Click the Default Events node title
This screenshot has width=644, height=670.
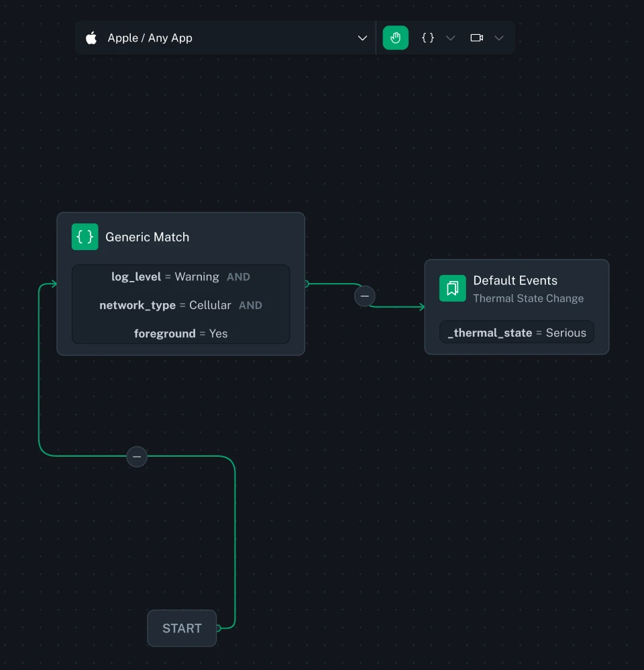(515, 280)
